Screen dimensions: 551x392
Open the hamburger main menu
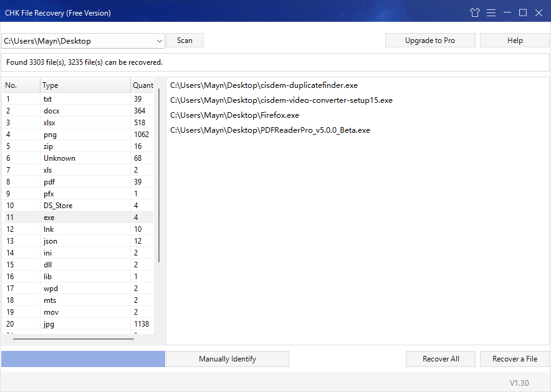pos(491,12)
